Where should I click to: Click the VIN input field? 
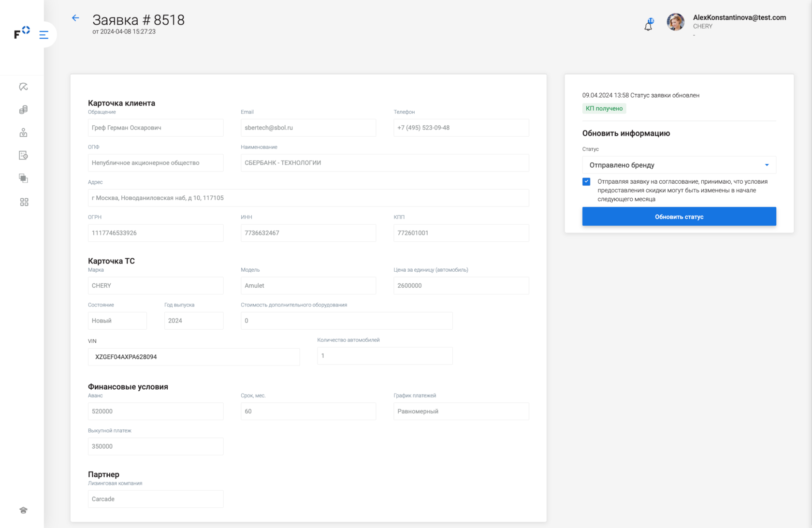point(193,357)
